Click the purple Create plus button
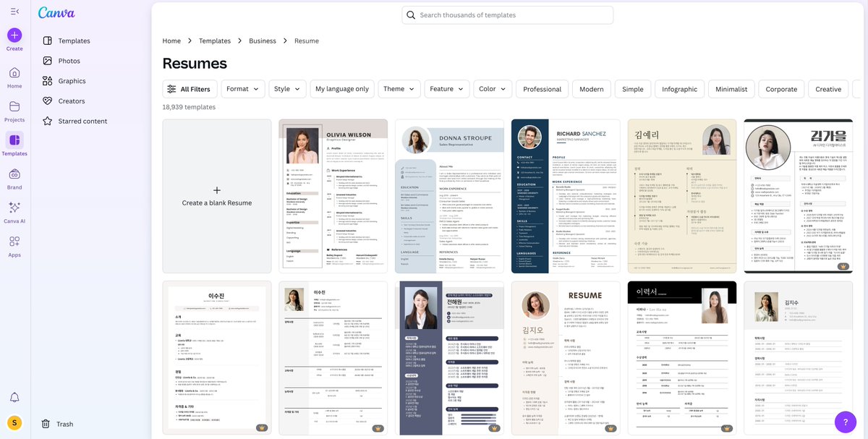Viewport: 868px width, 439px height. [x=14, y=35]
